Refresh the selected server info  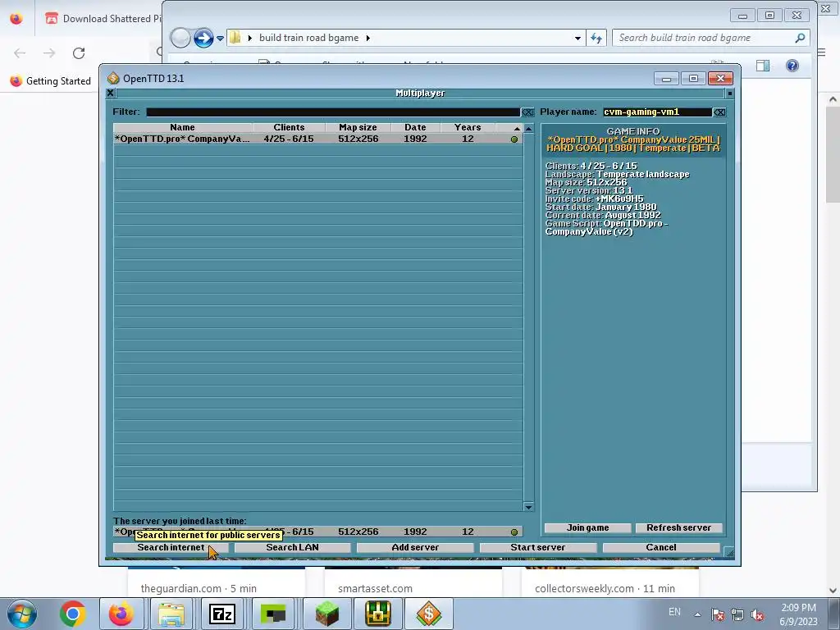[678, 527]
